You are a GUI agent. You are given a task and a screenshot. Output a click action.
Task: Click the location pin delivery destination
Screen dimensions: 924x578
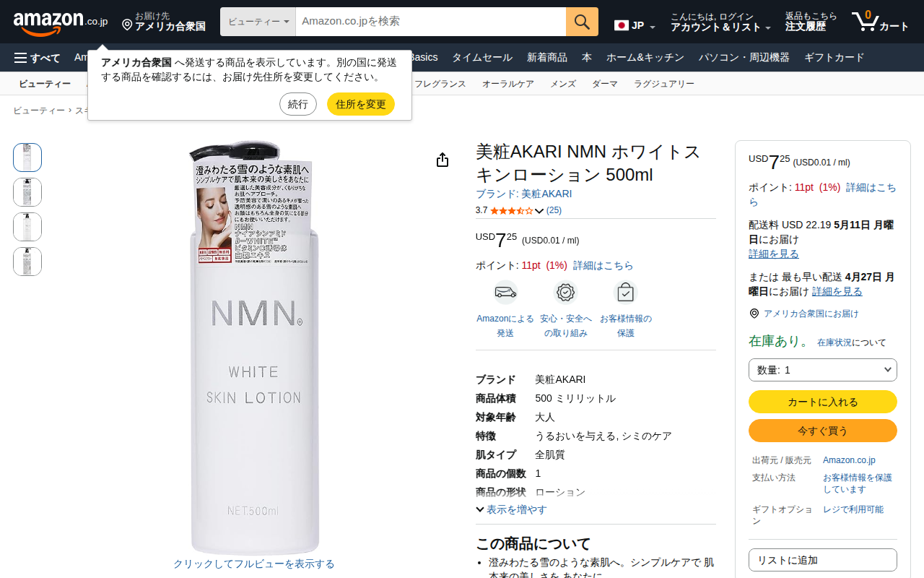[x=164, y=22]
